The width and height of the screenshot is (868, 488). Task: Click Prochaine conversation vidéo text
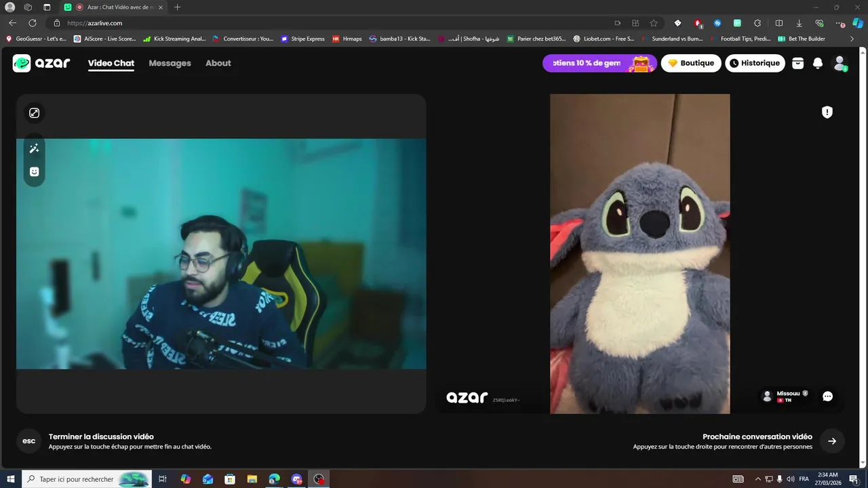coord(757,436)
